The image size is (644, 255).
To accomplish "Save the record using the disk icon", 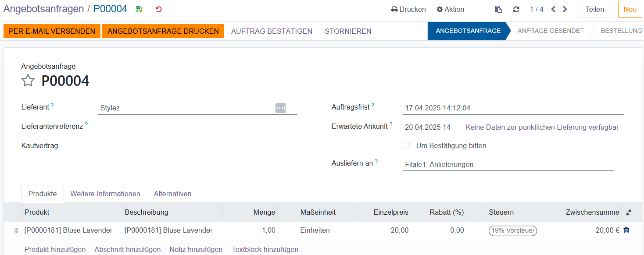I will coord(139,9).
